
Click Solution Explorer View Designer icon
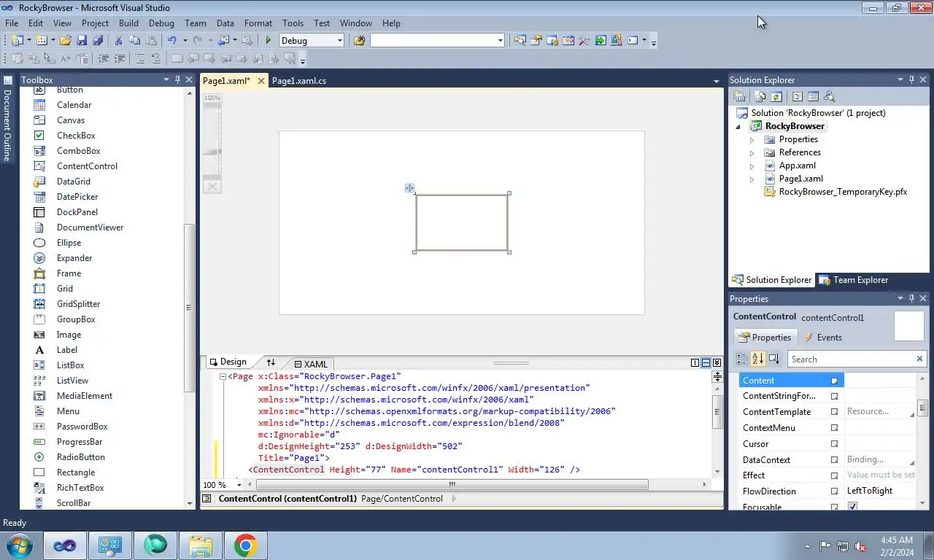[x=813, y=96]
